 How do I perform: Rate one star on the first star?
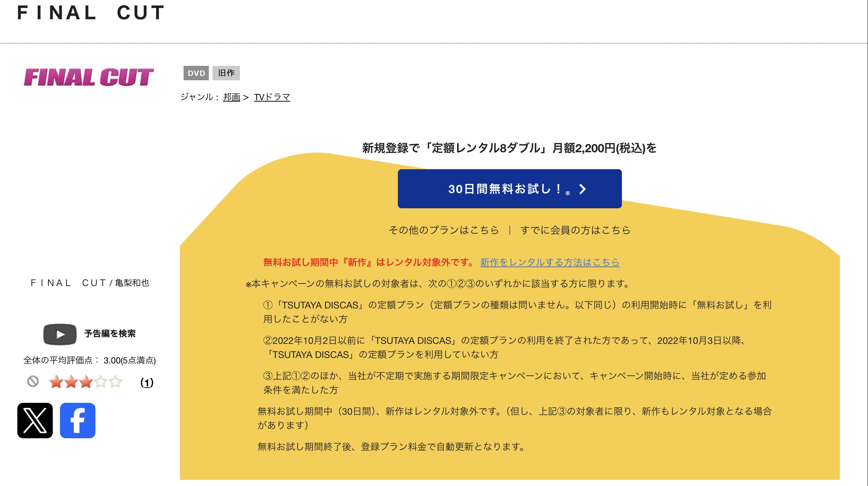(56, 382)
